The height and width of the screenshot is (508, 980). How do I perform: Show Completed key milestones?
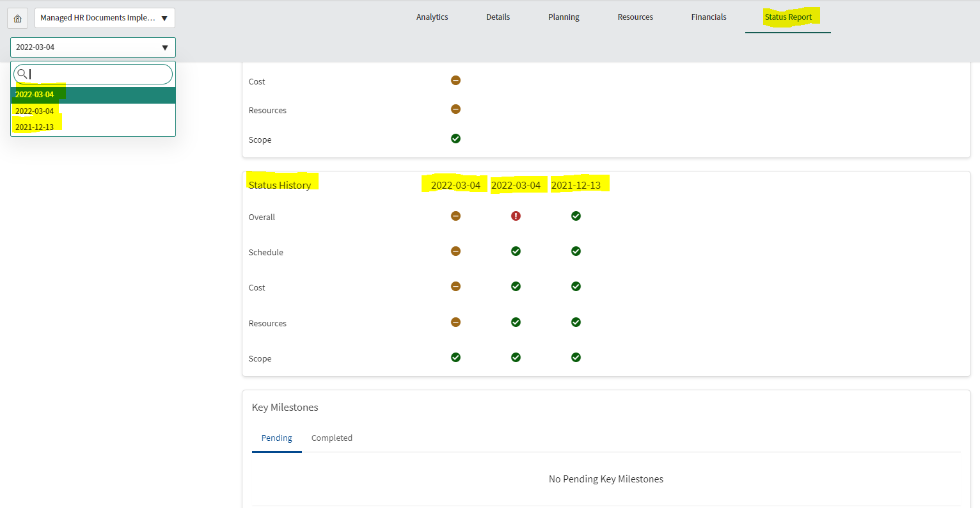point(331,438)
